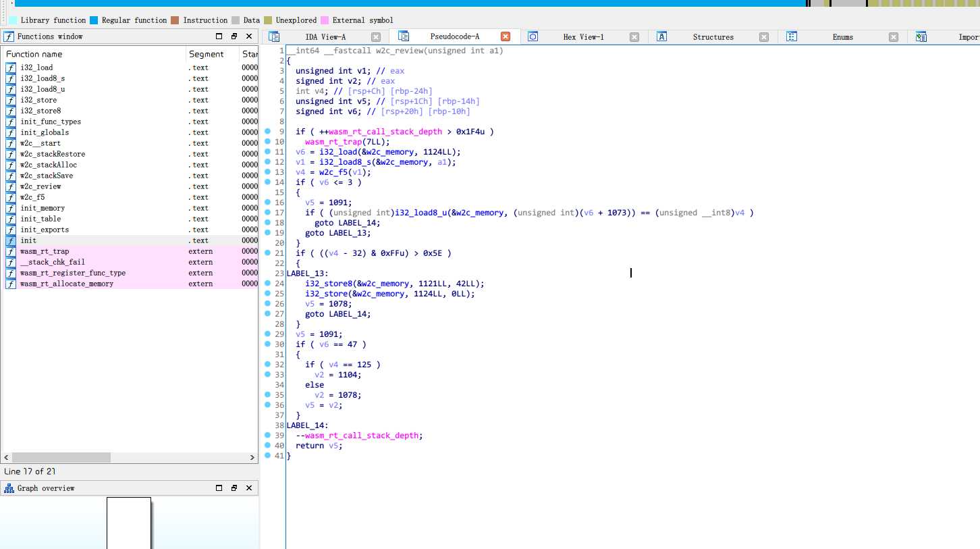Click the Hex View-1 tab icon

click(533, 37)
